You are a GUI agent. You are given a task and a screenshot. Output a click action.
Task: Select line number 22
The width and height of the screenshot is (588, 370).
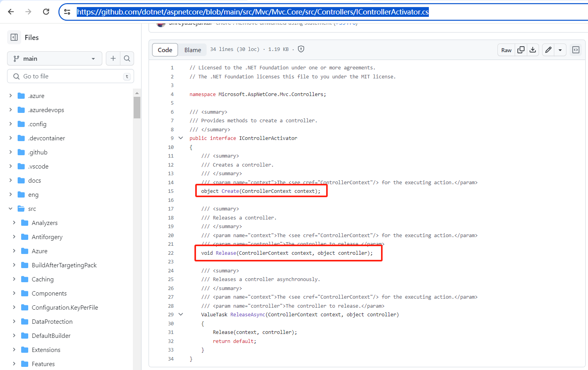pos(171,253)
